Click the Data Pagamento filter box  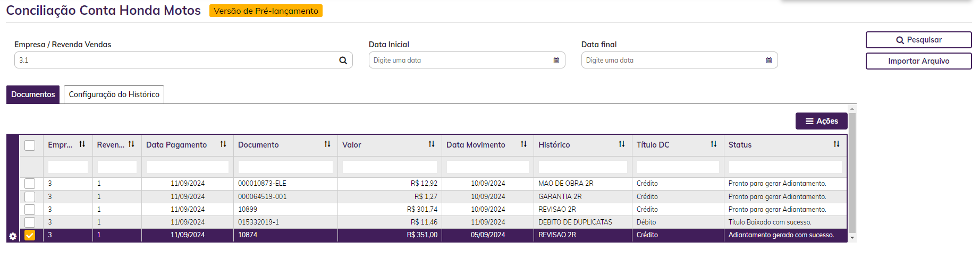(x=188, y=167)
